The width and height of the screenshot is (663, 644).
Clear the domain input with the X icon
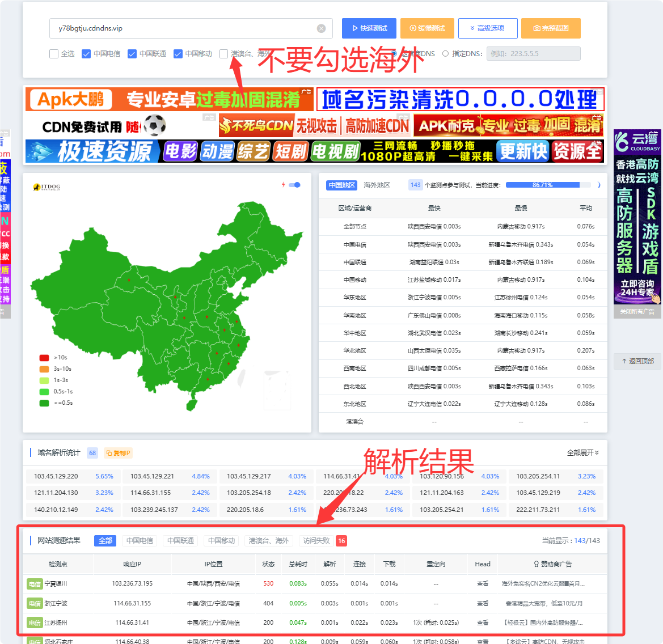[322, 28]
